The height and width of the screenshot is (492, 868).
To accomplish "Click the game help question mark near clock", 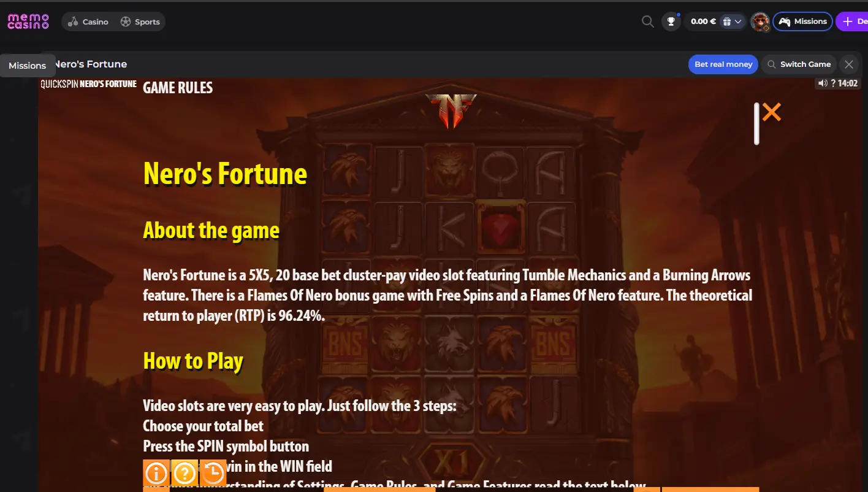I will pyautogui.click(x=832, y=83).
